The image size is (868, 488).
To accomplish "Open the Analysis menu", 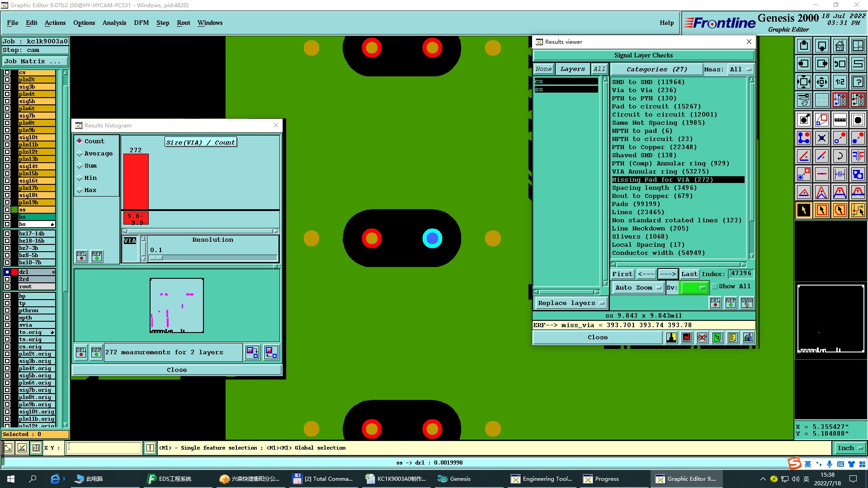I will (114, 23).
